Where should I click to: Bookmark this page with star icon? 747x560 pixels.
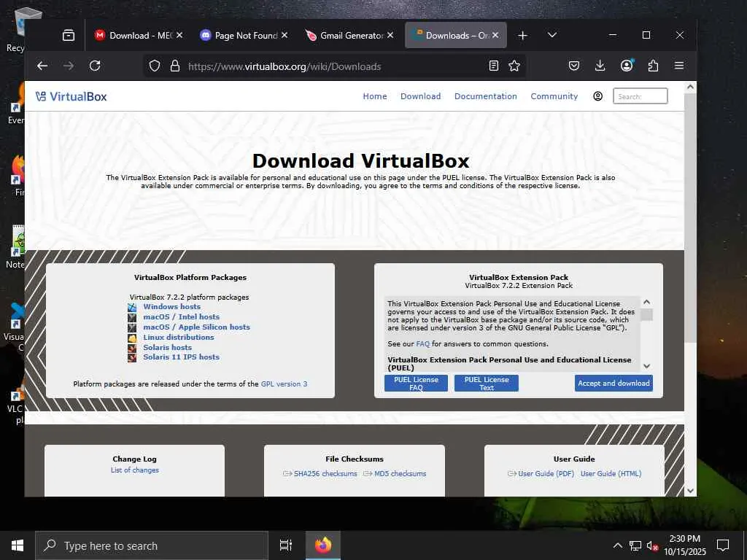click(514, 66)
